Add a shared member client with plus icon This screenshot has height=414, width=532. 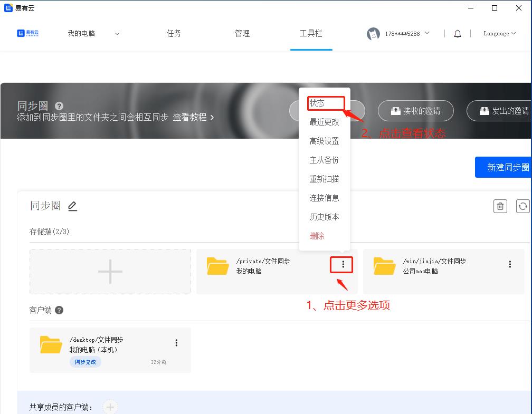point(110,407)
